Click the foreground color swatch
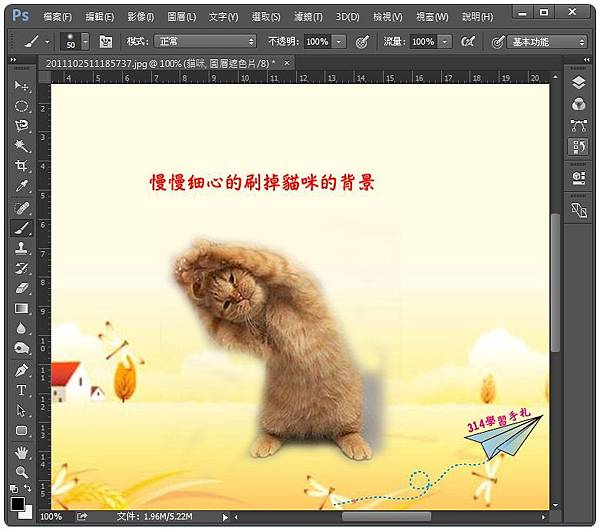The width and height of the screenshot is (600, 531). tap(17, 503)
